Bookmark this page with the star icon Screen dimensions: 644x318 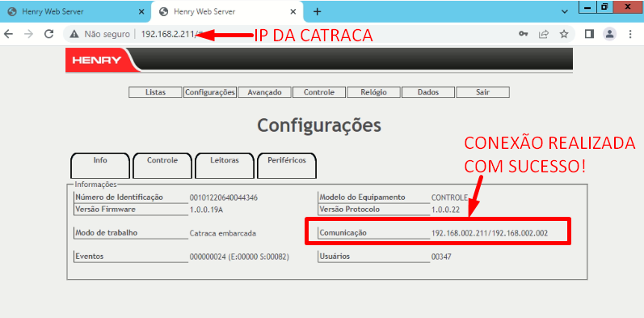(x=564, y=34)
